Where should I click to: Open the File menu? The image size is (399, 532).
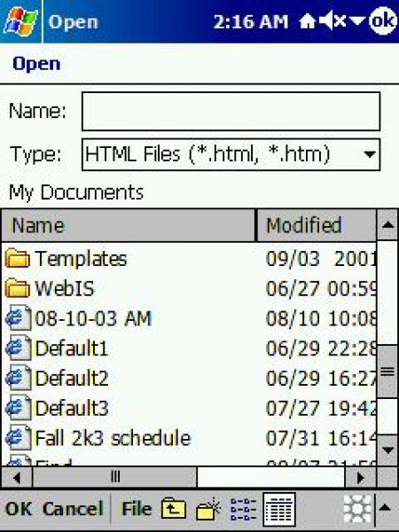pyautogui.click(x=137, y=509)
